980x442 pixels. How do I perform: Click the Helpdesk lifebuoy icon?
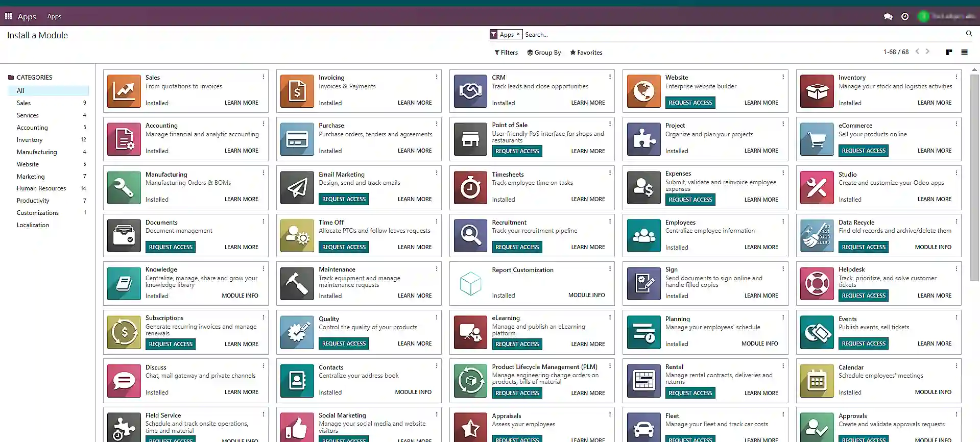[817, 283]
